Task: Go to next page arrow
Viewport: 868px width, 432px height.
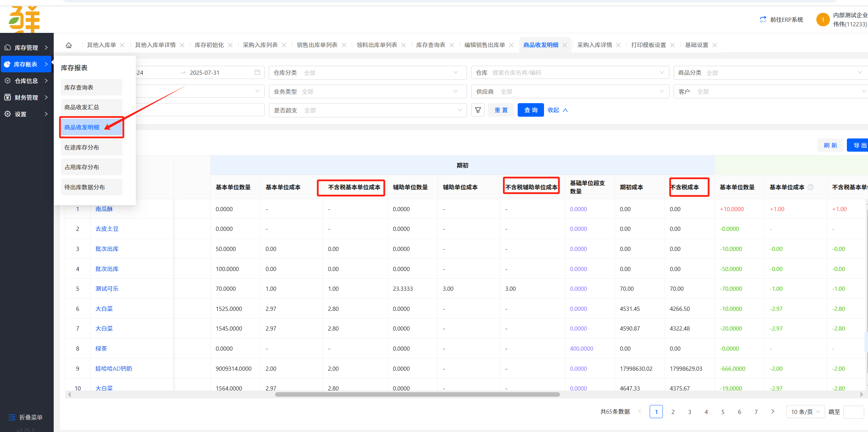Action: click(x=772, y=412)
